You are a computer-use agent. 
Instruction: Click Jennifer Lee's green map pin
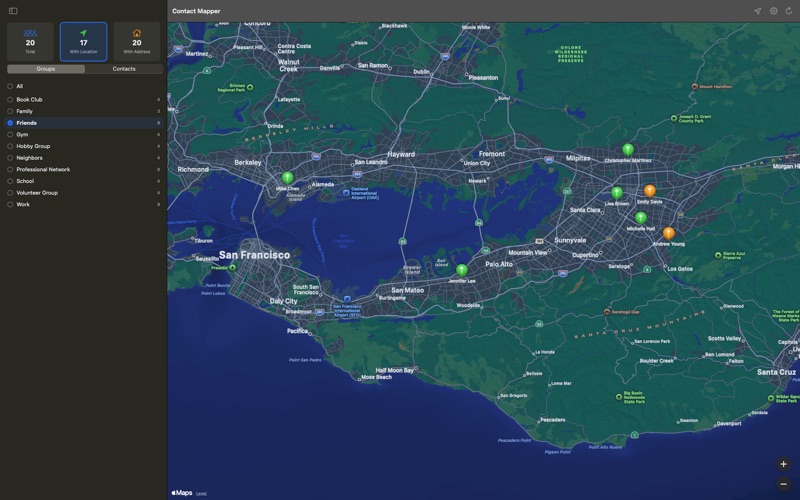(462, 270)
